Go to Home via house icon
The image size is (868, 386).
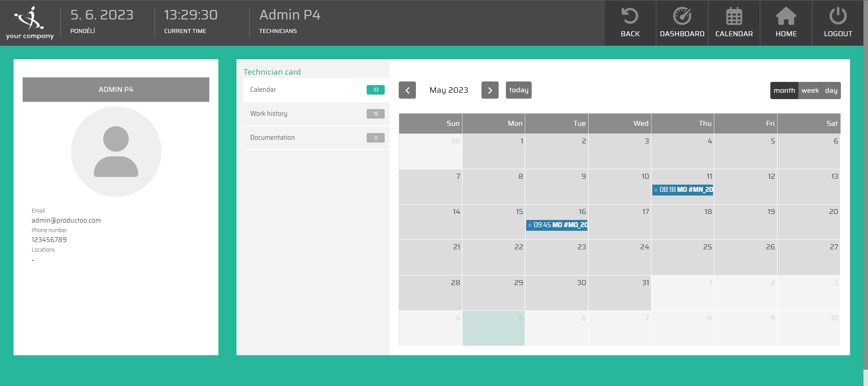(x=786, y=17)
